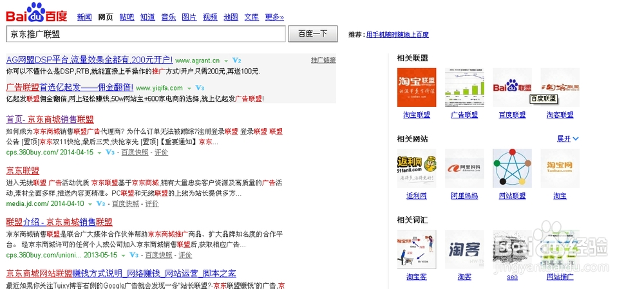Open 百度快照 for the media.jd.com result
Viewport: 644px width, 289px height.
pyautogui.click(x=126, y=203)
